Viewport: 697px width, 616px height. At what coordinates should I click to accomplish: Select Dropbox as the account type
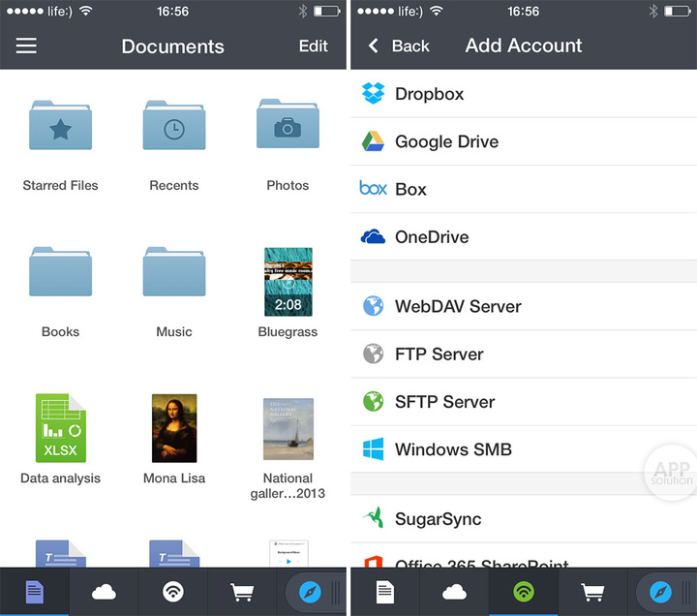coord(428,94)
